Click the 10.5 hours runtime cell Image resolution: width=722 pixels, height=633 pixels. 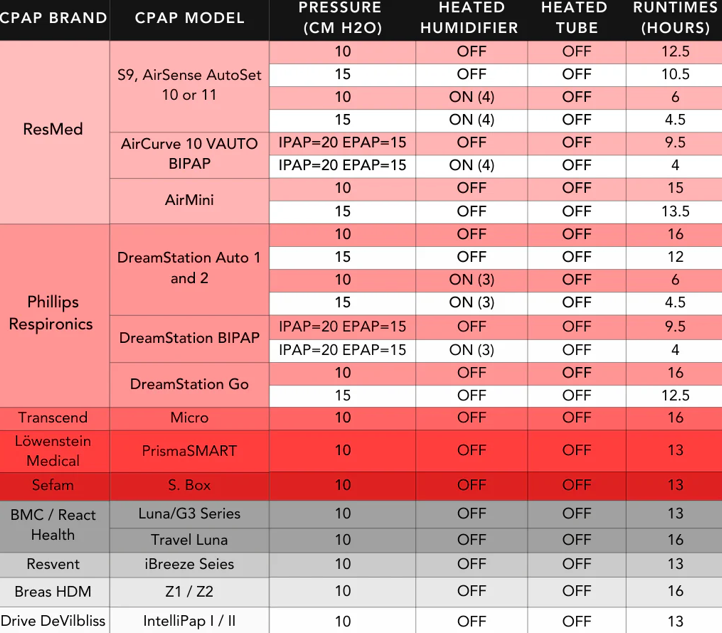tap(675, 74)
